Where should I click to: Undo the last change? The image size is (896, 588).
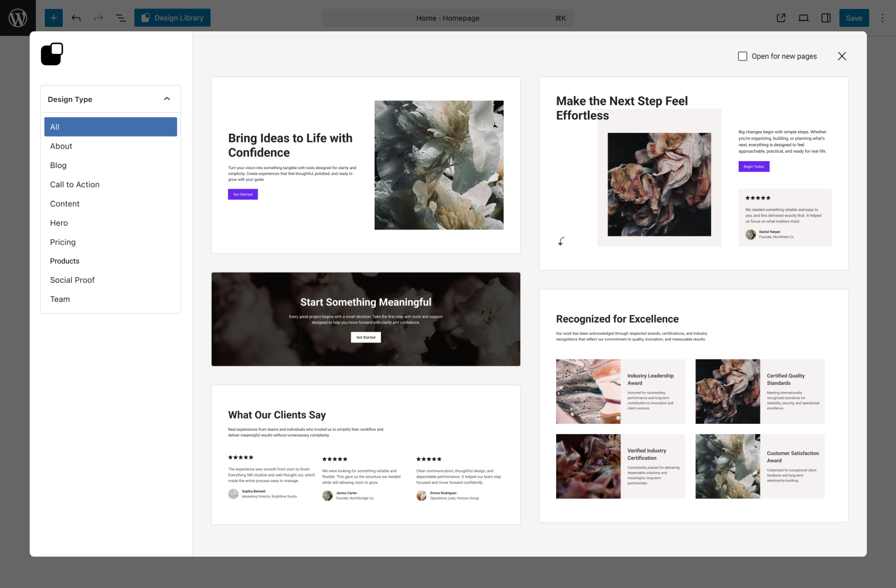(76, 18)
